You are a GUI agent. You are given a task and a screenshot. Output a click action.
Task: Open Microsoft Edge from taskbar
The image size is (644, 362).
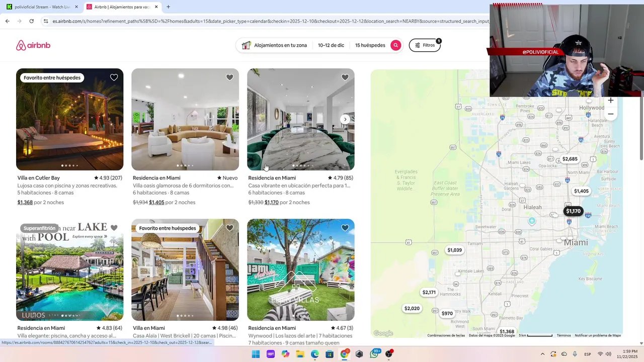tap(315, 354)
